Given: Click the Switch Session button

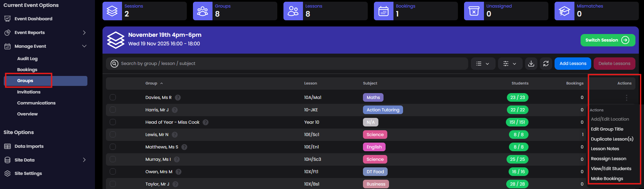Looking at the screenshot, I should tap(608, 40).
